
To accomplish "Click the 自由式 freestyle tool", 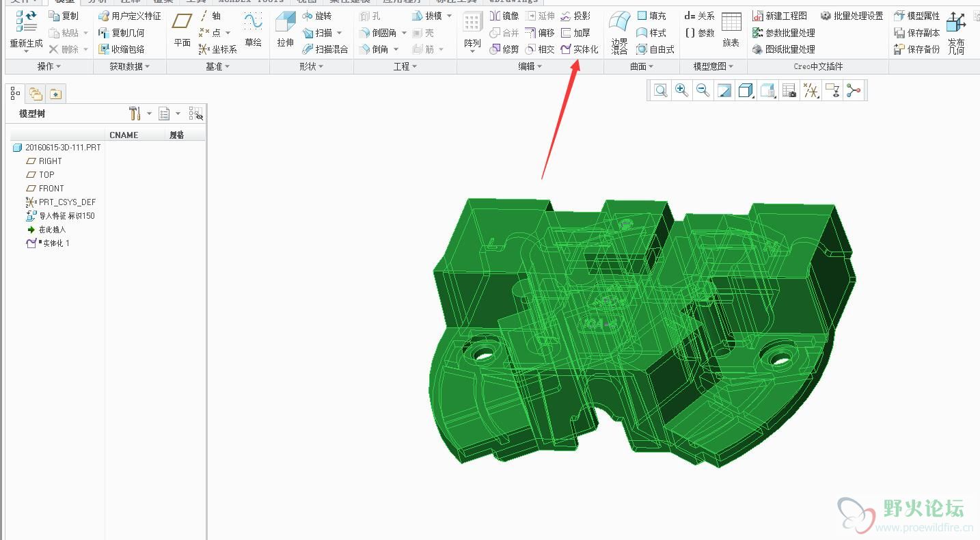I will pos(655,49).
